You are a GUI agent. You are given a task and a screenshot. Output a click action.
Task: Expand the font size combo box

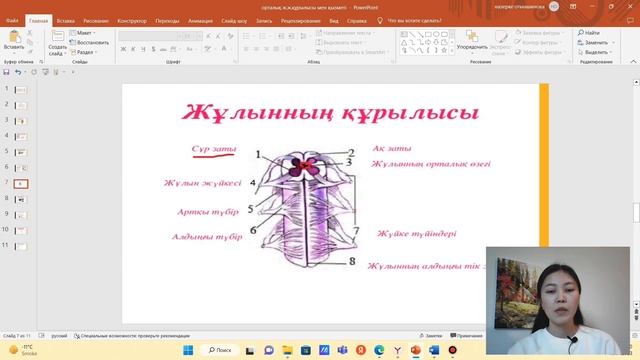[199, 36]
